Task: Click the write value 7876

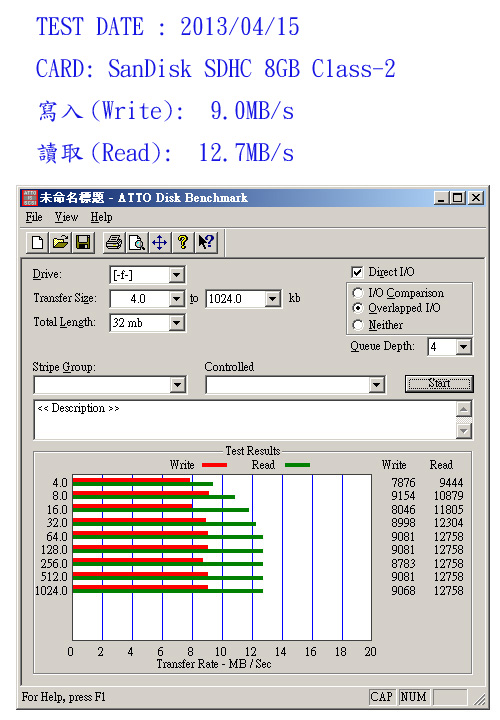Action: click(403, 483)
